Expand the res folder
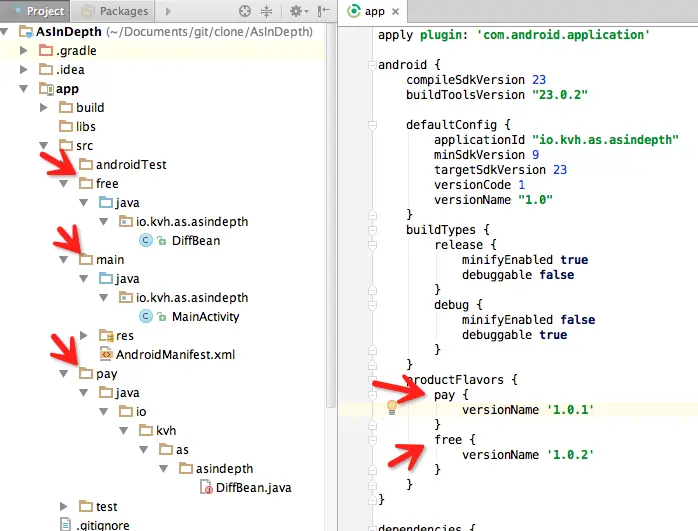 tap(84, 335)
